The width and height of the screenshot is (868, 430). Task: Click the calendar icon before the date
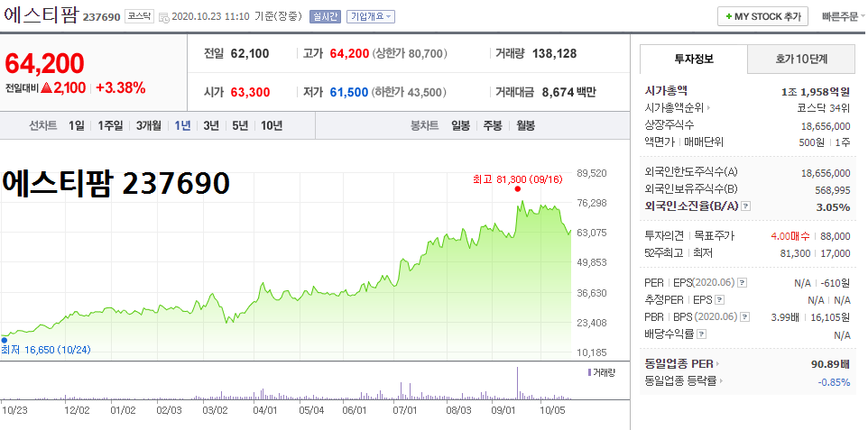point(164,17)
